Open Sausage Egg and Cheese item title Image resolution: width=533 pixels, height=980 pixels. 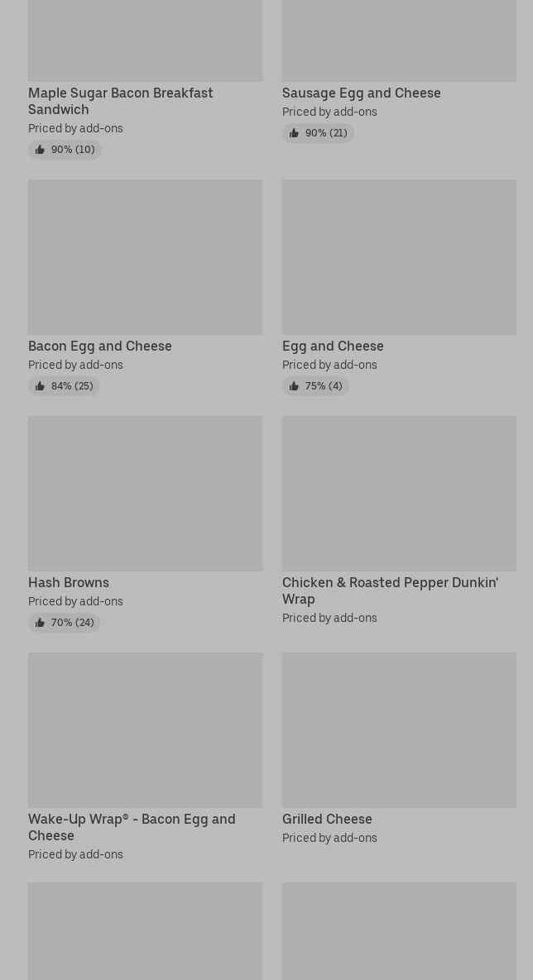361,93
